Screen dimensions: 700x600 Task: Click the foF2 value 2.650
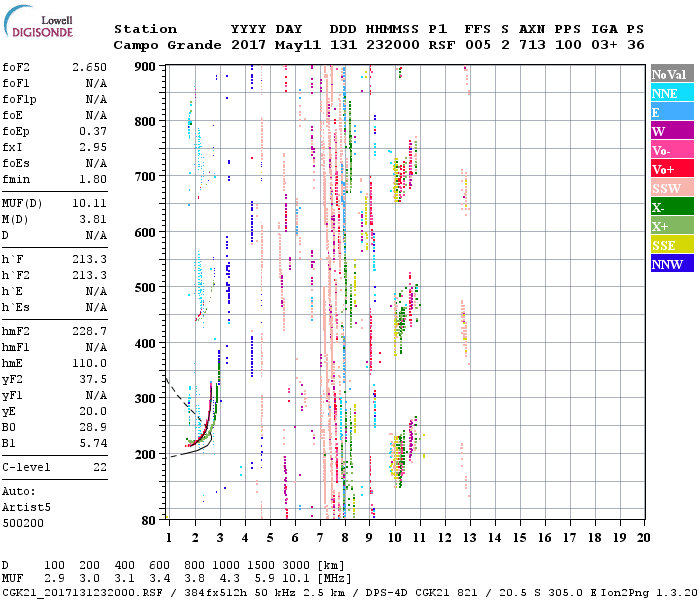pyautogui.click(x=89, y=66)
